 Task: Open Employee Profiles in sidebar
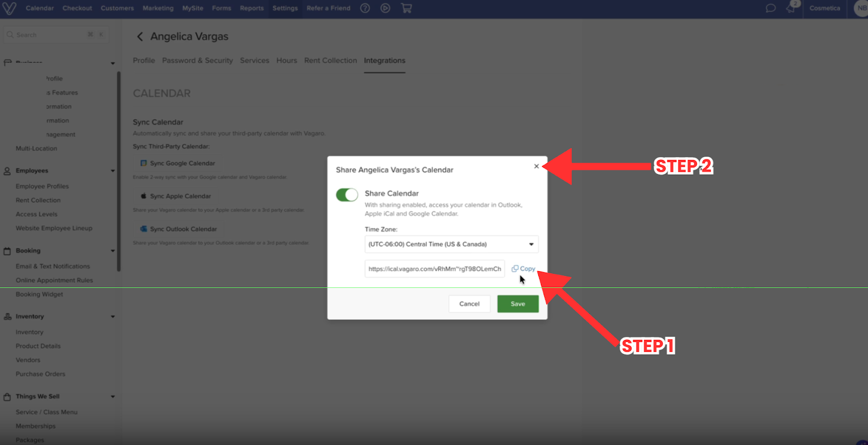pyautogui.click(x=42, y=186)
